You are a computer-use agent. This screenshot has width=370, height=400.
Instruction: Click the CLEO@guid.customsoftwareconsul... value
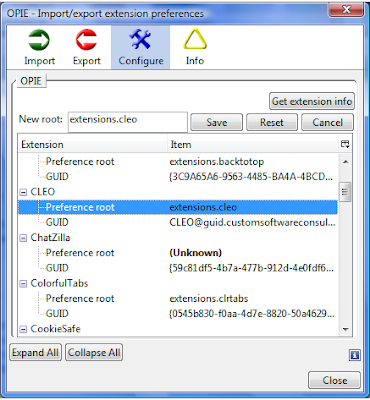[252, 222]
